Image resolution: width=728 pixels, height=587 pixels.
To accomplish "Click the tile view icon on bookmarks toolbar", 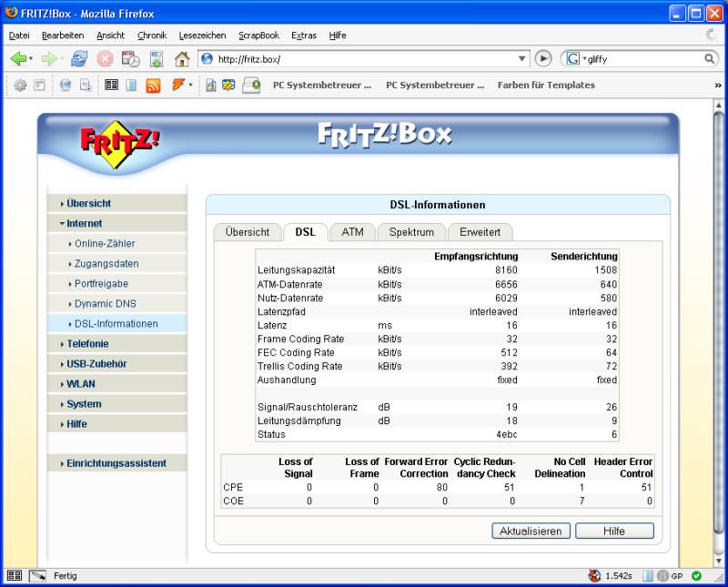I will point(111,85).
